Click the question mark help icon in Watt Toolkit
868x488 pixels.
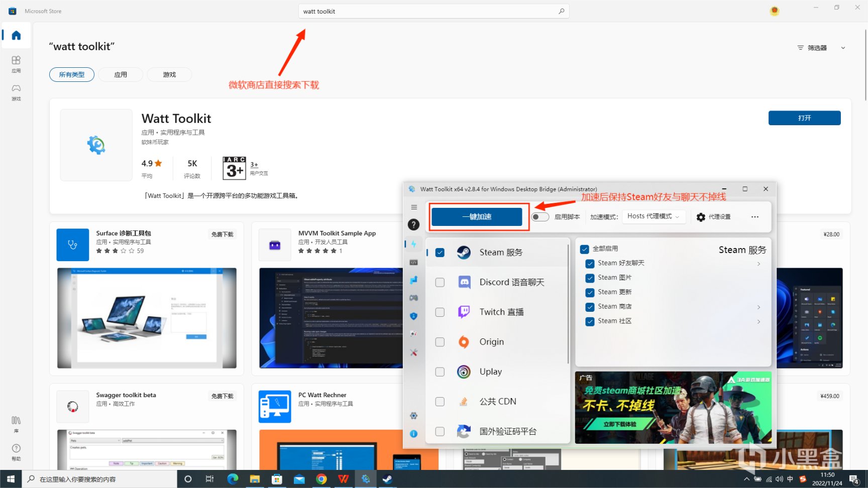coord(413,224)
